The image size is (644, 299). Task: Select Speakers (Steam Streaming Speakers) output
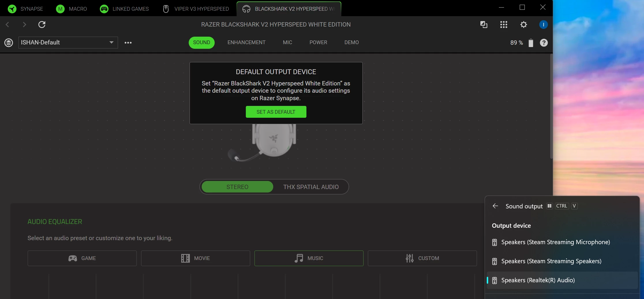click(562, 261)
